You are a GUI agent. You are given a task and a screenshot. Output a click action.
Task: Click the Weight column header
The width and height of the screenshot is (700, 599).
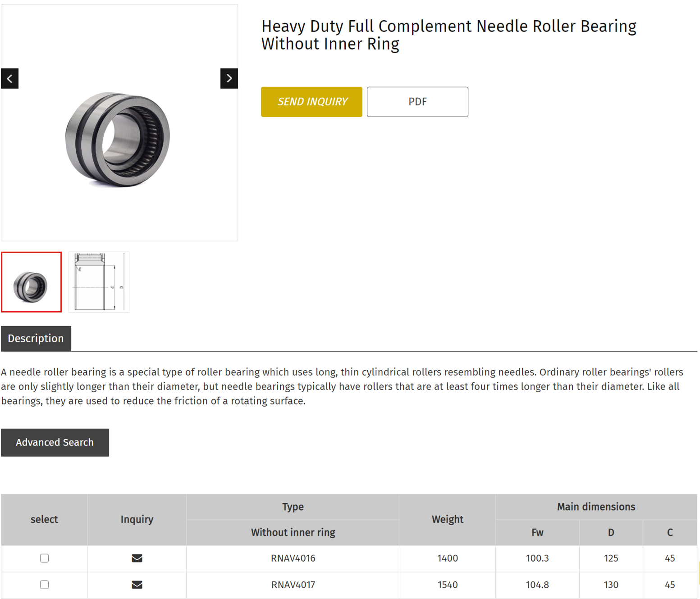448,520
